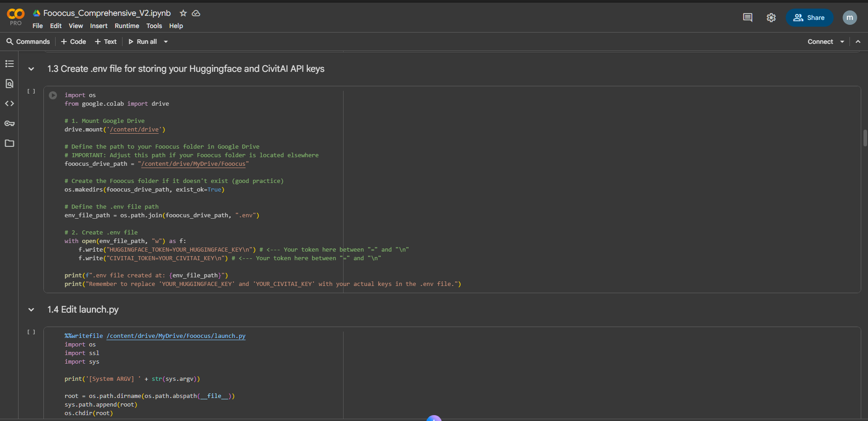Add a new Code cell
Image resolution: width=868 pixels, height=421 pixels.
[x=73, y=42]
